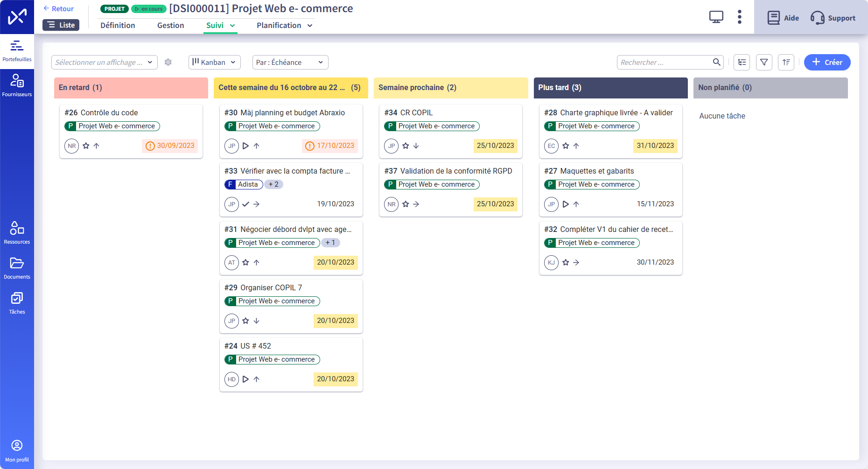Toggle star on task #34 CR COPIL
This screenshot has width=868, height=469.
point(406,146)
